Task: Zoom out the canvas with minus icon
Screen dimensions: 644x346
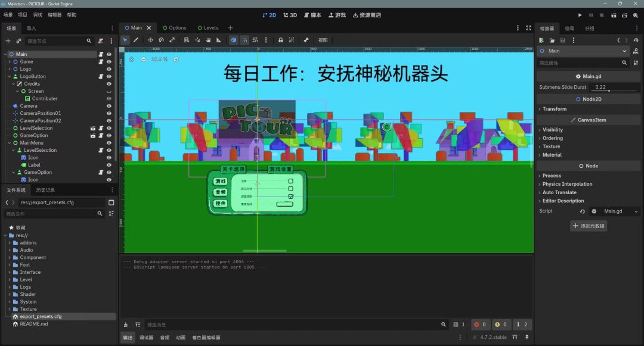Action: [143, 60]
